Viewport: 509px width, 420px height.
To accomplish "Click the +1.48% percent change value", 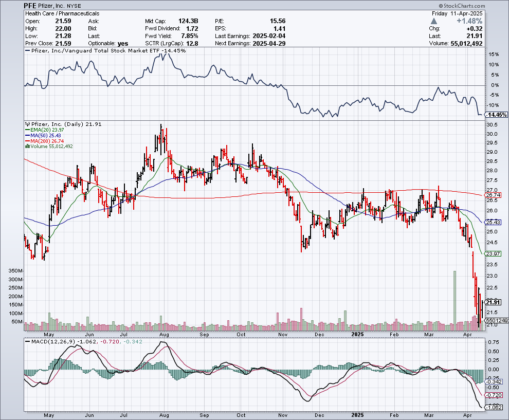I will coord(469,21).
